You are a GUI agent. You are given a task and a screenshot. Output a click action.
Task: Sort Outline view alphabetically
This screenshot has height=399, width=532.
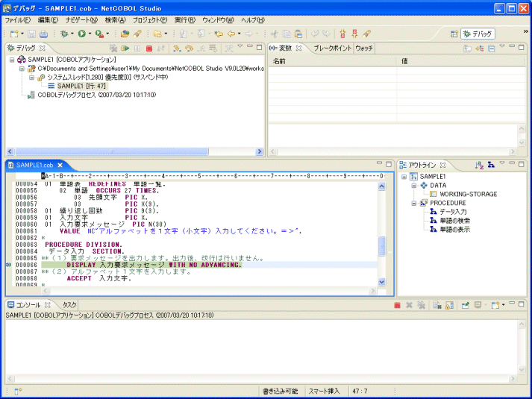pos(479,165)
